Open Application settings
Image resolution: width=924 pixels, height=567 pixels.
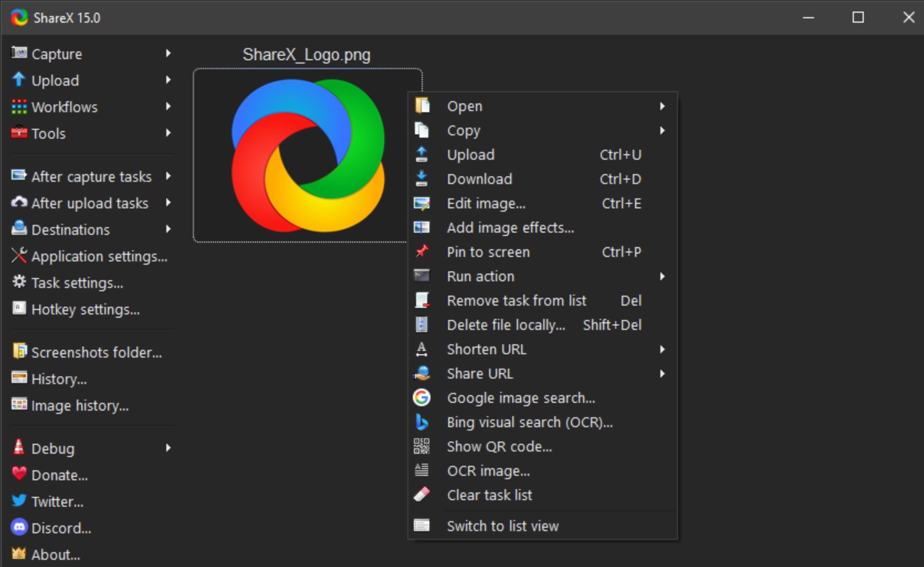pos(99,256)
